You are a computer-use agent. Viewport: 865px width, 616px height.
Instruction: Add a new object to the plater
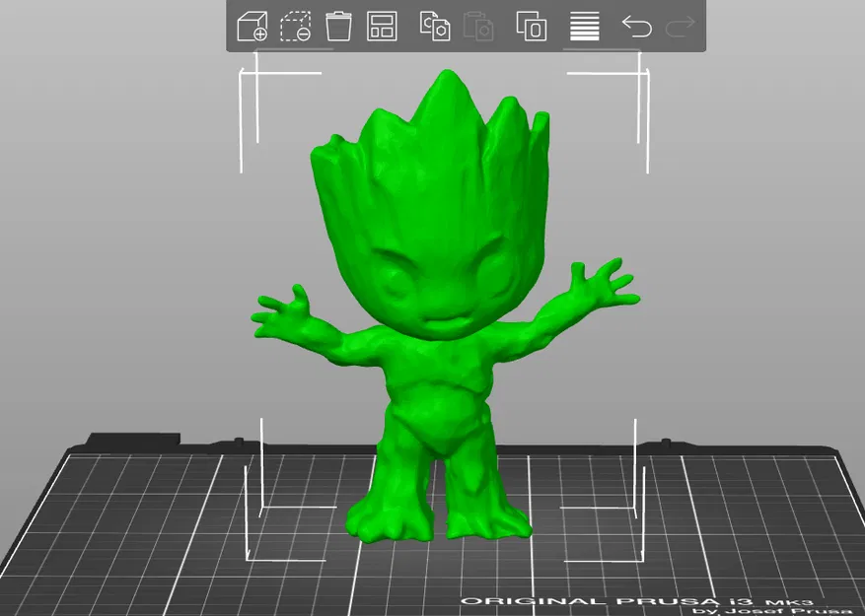tap(250, 28)
